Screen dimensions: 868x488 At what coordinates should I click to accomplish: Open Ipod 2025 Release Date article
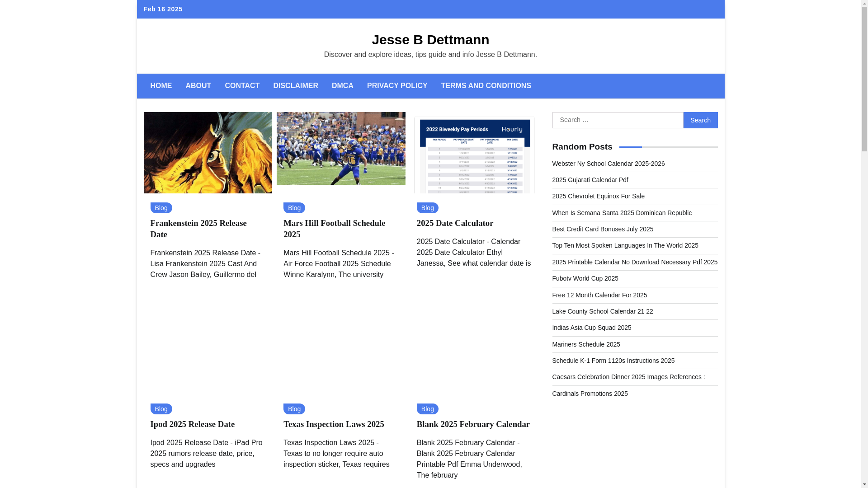[x=193, y=424]
